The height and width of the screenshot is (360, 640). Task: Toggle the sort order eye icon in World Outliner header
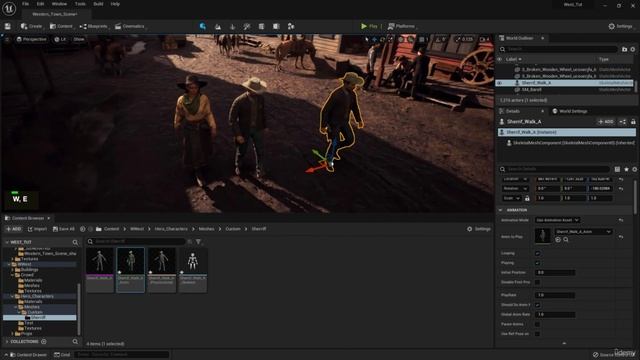tap(499, 59)
